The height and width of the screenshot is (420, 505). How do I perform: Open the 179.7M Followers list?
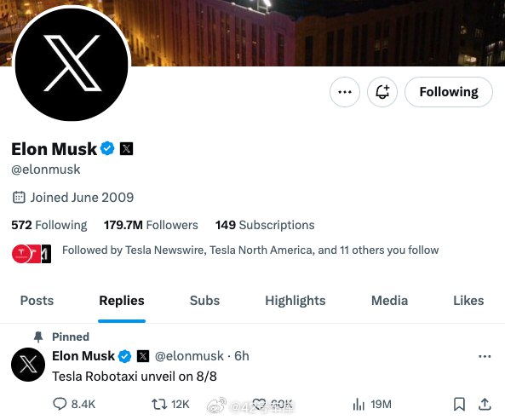click(151, 225)
